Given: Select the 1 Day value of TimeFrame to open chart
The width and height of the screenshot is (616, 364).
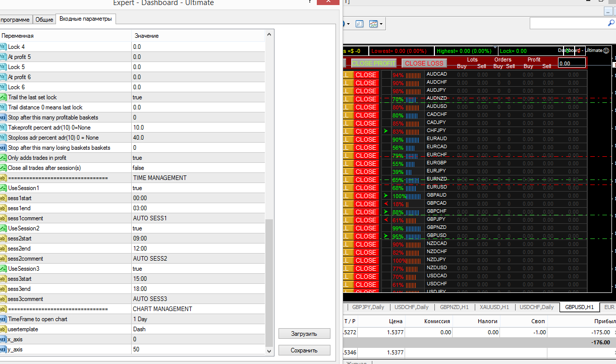Looking at the screenshot, I should [x=199, y=319].
